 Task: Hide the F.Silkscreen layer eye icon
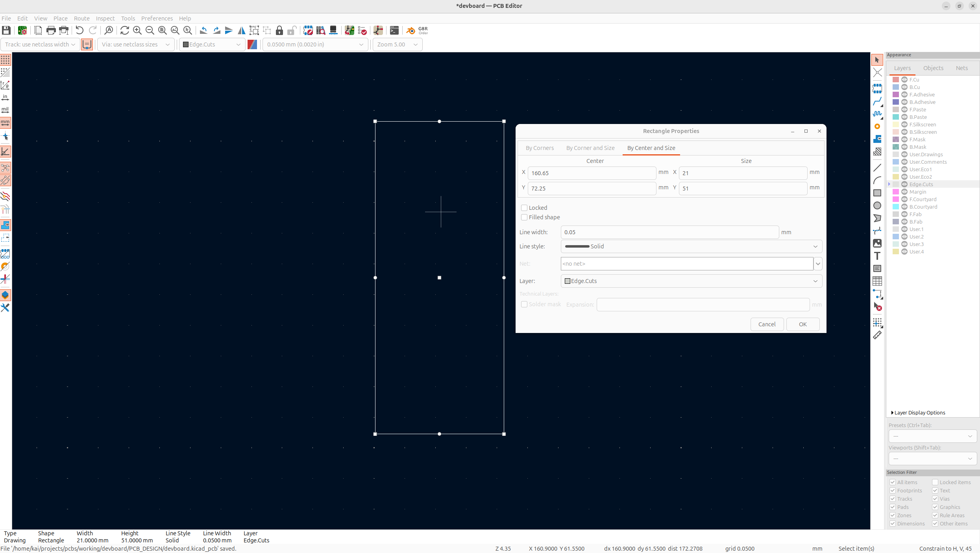coord(904,124)
